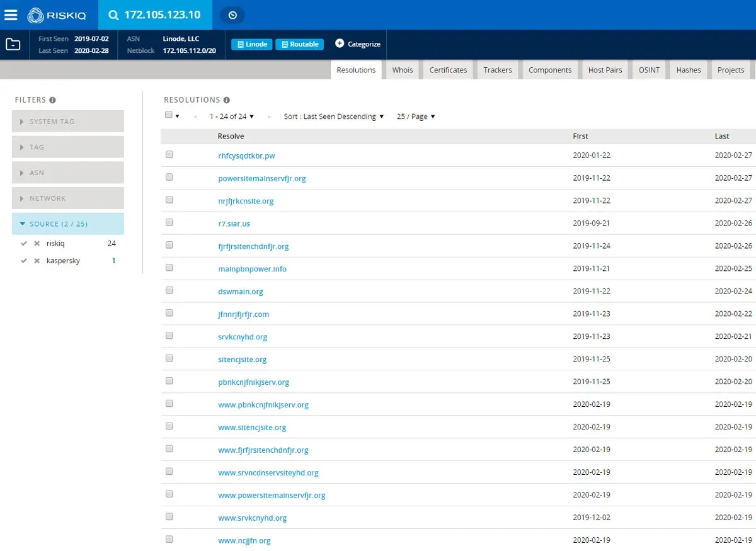Expand the SYSTEM TAG filter section
756x551 pixels.
tap(67, 120)
